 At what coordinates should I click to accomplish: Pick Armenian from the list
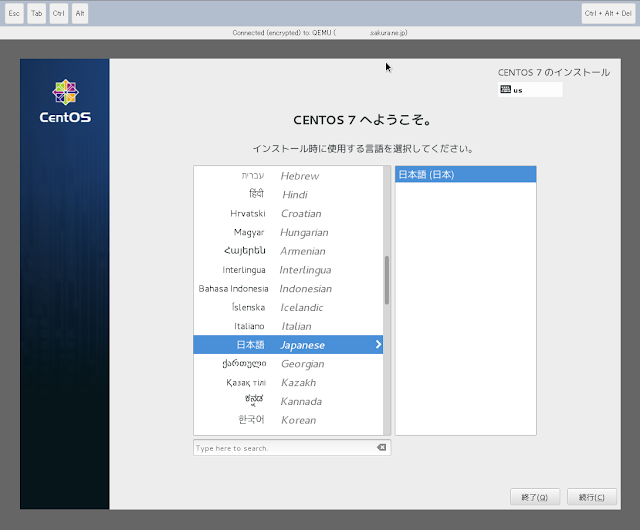point(288,251)
